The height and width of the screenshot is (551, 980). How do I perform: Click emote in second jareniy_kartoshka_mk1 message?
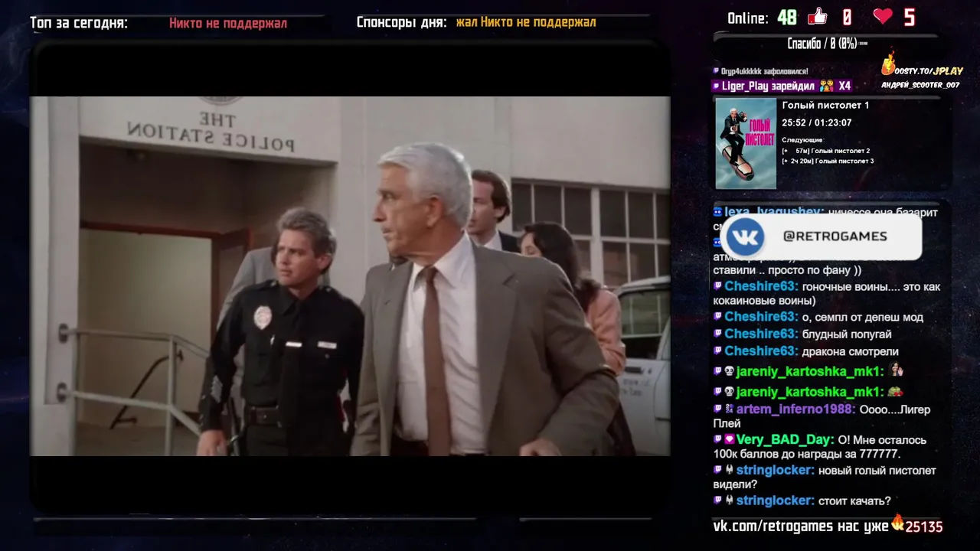click(x=894, y=392)
